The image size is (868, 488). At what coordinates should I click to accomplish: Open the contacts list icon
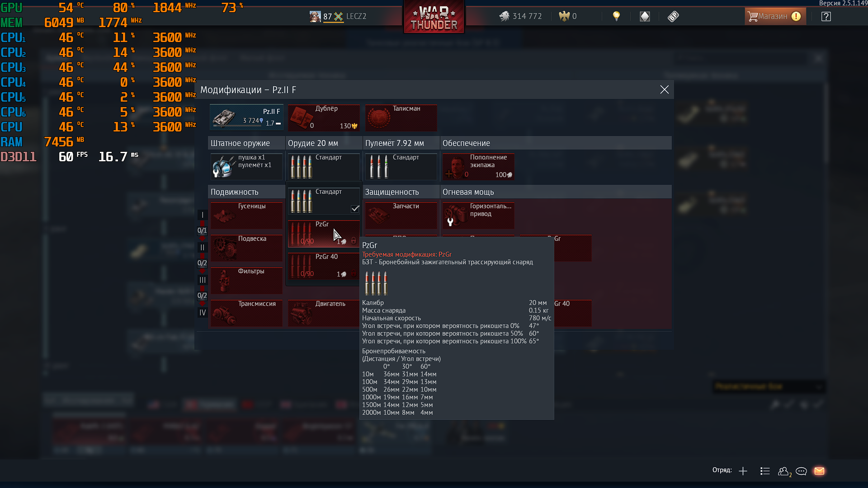pyautogui.click(x=765, y=471)
